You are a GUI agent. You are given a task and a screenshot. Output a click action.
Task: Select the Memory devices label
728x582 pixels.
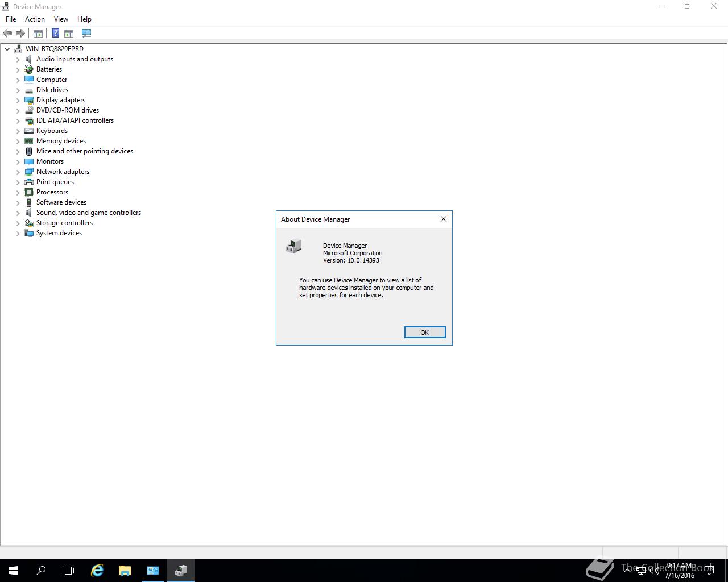coord(61,141)
